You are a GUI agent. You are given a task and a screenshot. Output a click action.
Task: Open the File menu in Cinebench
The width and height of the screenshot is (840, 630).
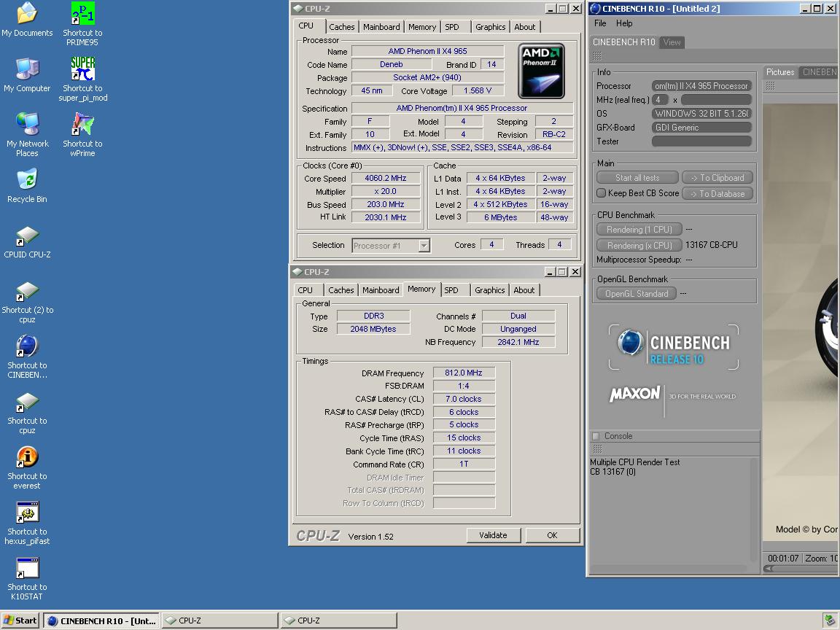pos(600,23)
